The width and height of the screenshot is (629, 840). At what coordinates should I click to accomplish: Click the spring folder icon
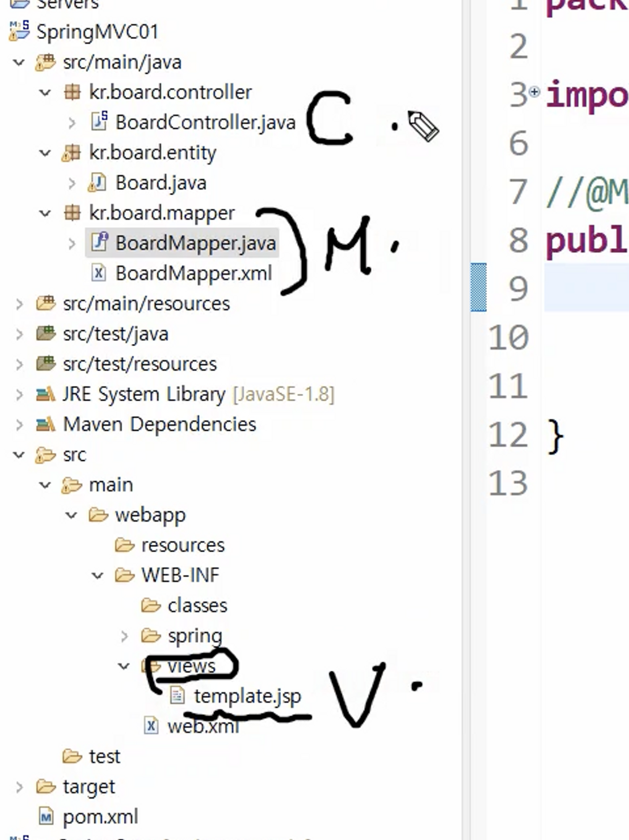point(151,636)
